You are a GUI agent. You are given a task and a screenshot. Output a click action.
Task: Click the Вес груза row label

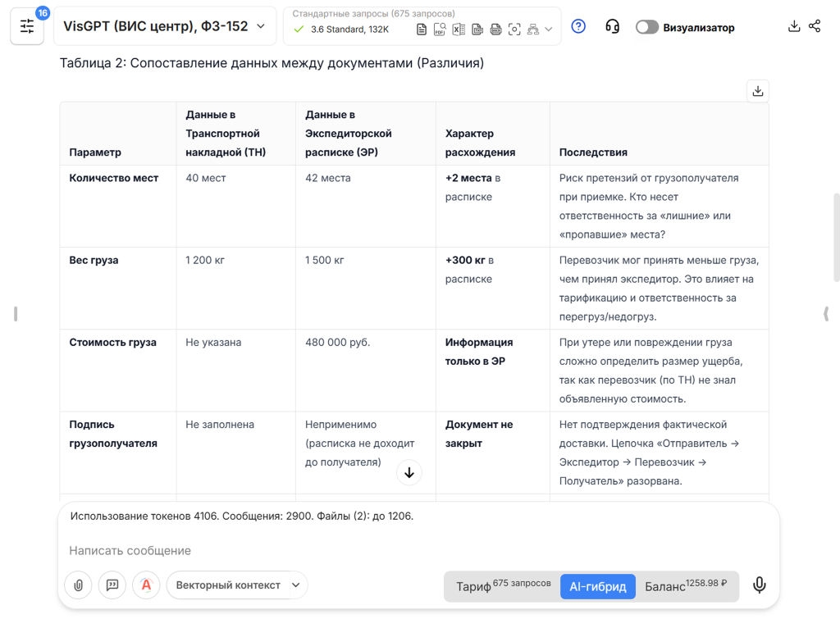click(94, 260)
